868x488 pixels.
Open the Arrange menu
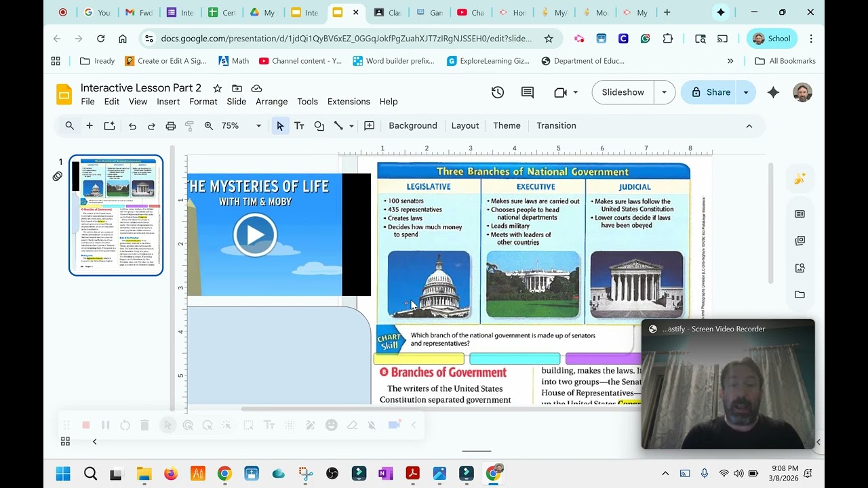pos(272,102)
